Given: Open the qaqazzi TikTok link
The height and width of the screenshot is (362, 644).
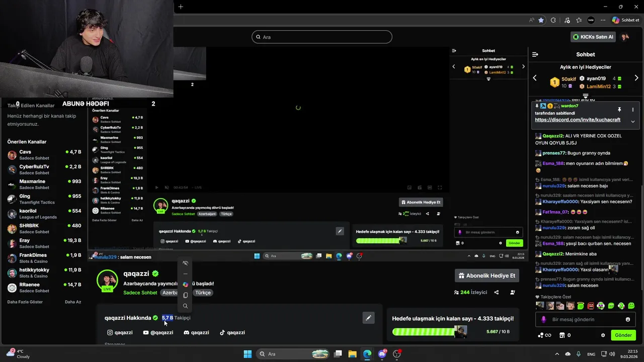Looking at the screenshot, I should (x=232, y=332).
